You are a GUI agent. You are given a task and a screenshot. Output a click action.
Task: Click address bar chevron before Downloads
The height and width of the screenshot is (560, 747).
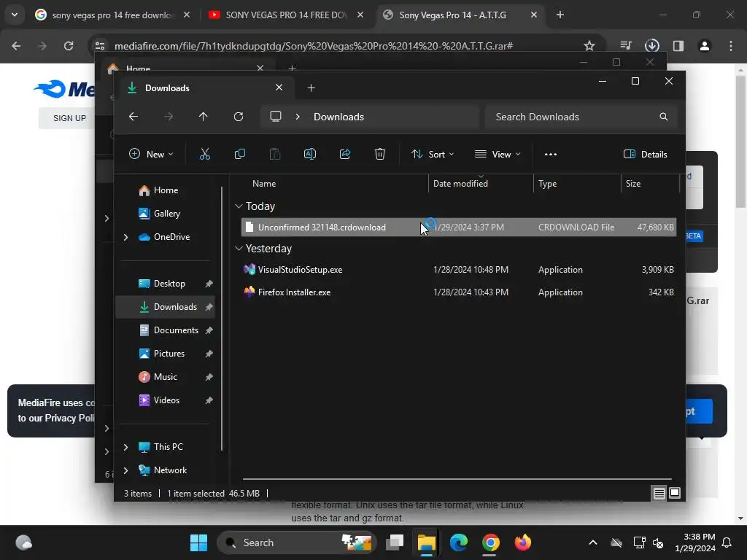coord(298,117)
